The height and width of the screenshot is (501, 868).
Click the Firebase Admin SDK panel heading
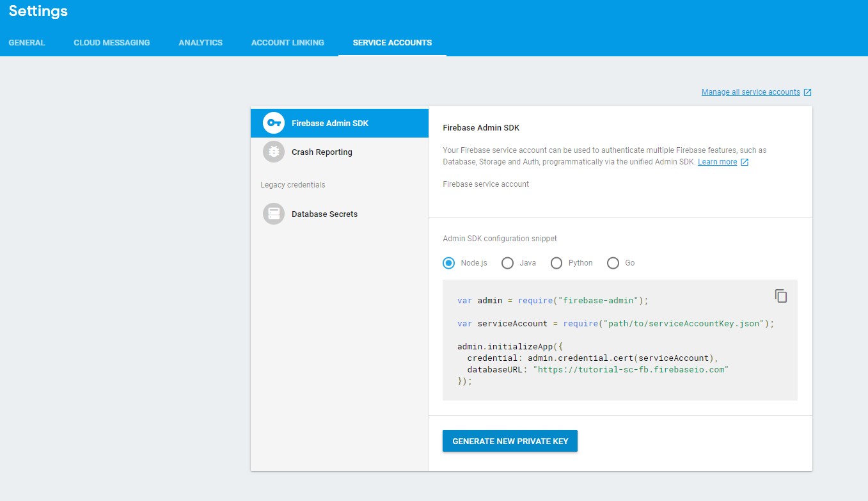click(x=481, y=128)
